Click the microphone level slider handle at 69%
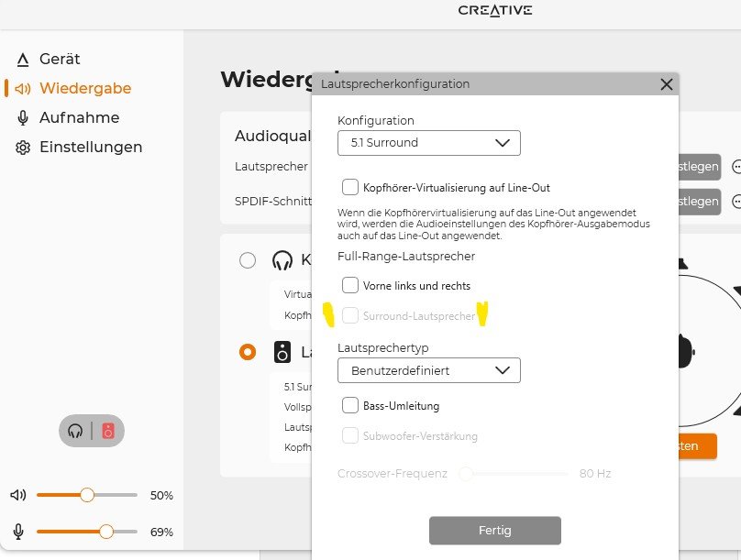Screen dimensions: 741x560 click(x=106, y=532)
